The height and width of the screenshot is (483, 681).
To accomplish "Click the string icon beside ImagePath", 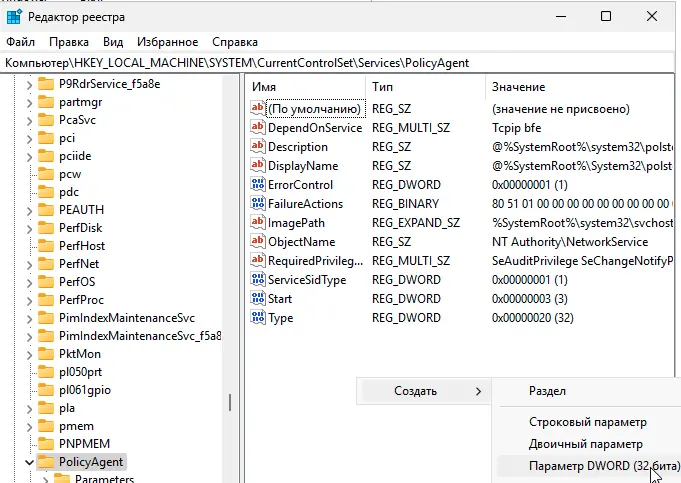I will [x=257, y=223].
